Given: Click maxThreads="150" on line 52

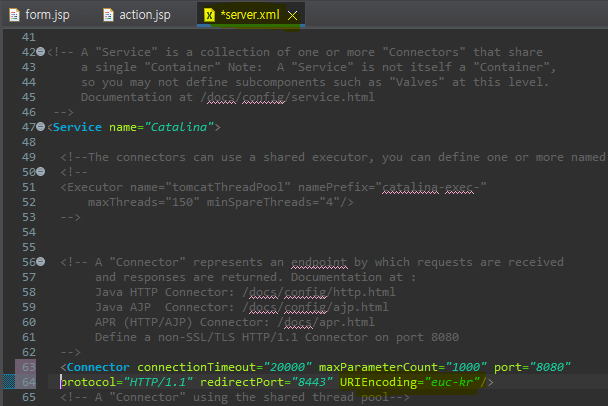Looking at the screenshot, I should pos(144,202).
